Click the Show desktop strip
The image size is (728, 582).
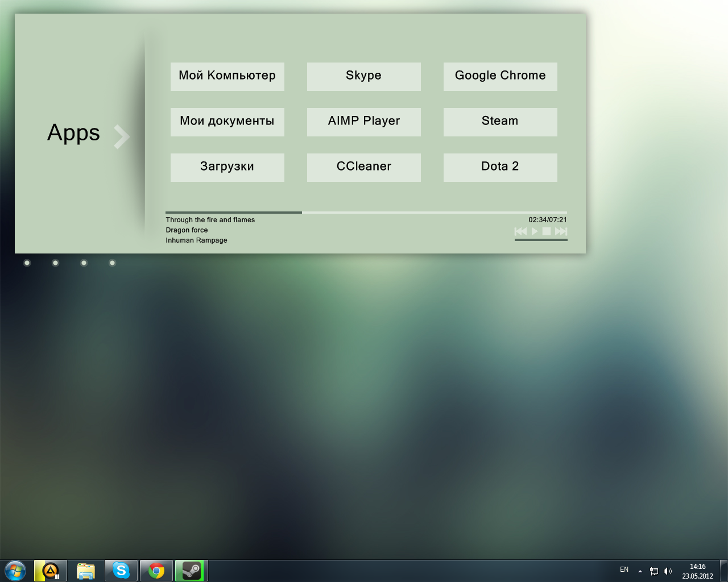pos(723,571)
